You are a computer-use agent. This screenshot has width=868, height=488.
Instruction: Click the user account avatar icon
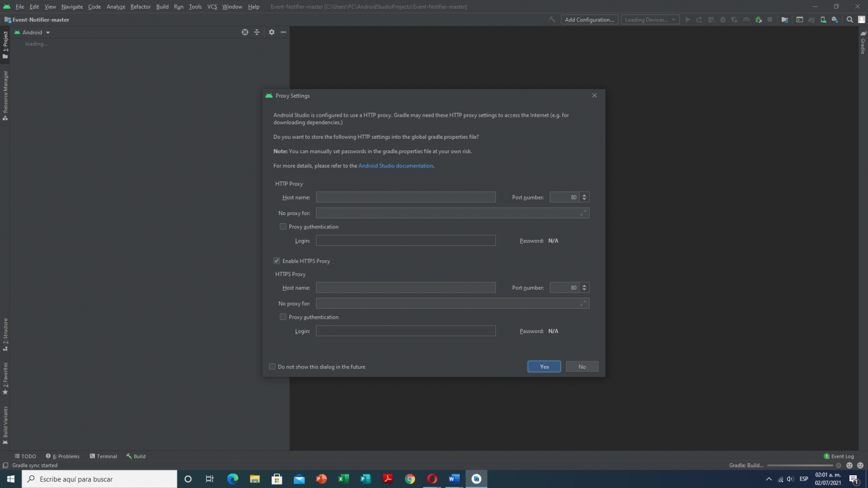pyautogui.click(x=862, y=20)
